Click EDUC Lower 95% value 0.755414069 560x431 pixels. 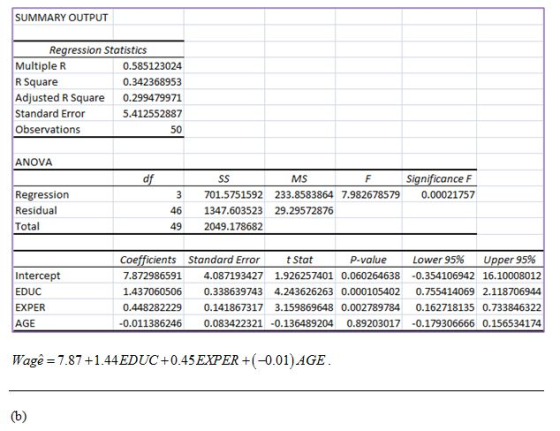tap(445, 291)
